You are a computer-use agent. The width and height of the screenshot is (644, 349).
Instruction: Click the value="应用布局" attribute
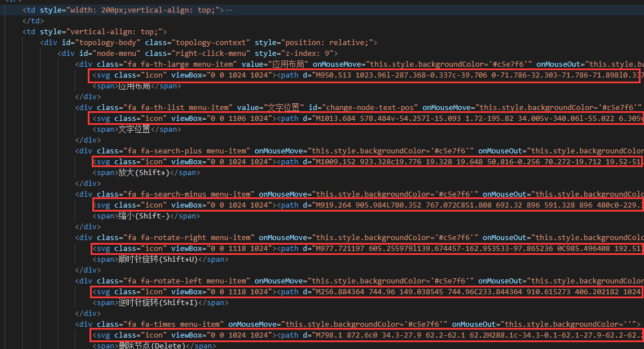(274, 64)
